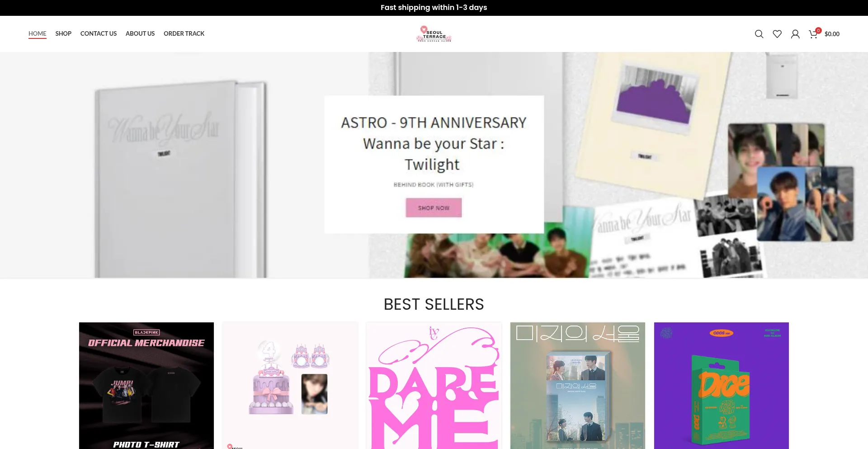Open the Korean drama album product
This screenshot has width=868, height=449.
(x=577, y=385)
